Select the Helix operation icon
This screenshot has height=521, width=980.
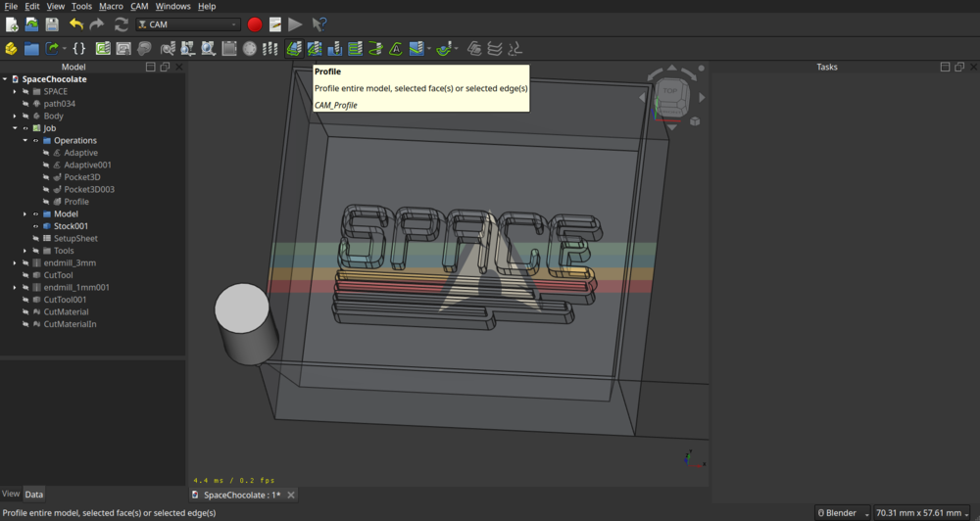(x=375, y=48)
